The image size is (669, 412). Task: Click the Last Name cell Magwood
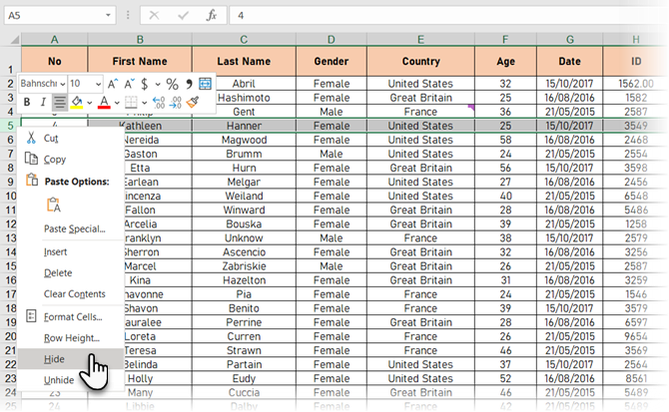pyautogui.click(x=244, y=140)
